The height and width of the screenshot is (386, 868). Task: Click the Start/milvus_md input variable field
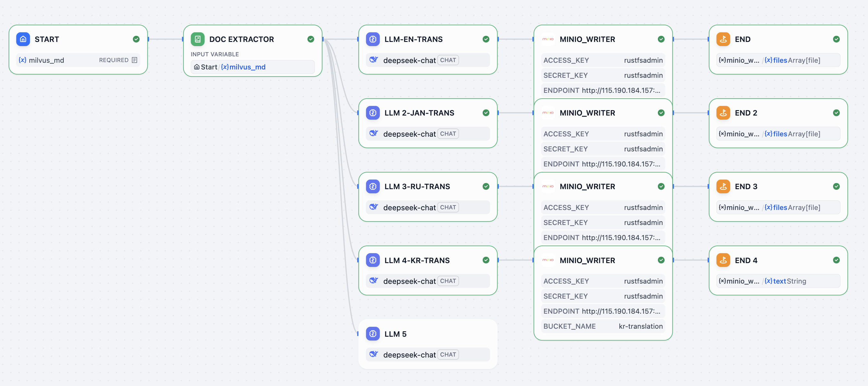point(252,67)
